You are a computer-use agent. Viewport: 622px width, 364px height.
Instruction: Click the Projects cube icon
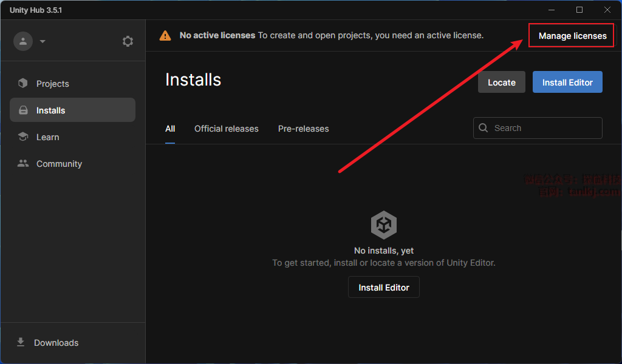pyautogui.click(x=23, y=84)
